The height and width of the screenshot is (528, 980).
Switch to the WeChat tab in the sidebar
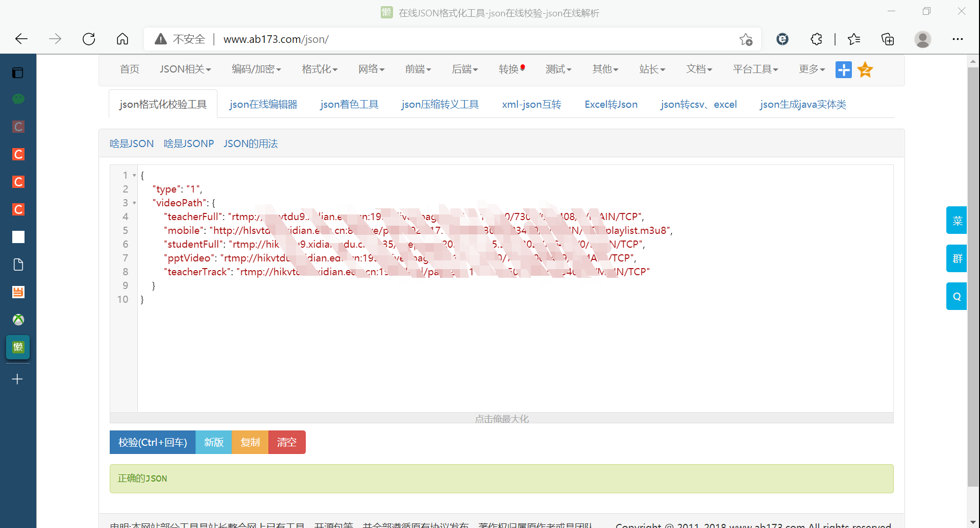(x=18, y=99)
